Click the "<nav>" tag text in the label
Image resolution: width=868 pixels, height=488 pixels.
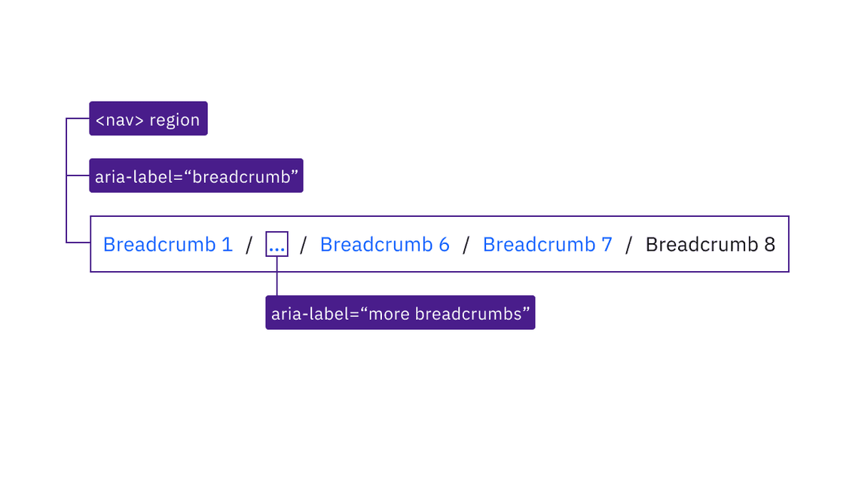click(x=120, y=120)
